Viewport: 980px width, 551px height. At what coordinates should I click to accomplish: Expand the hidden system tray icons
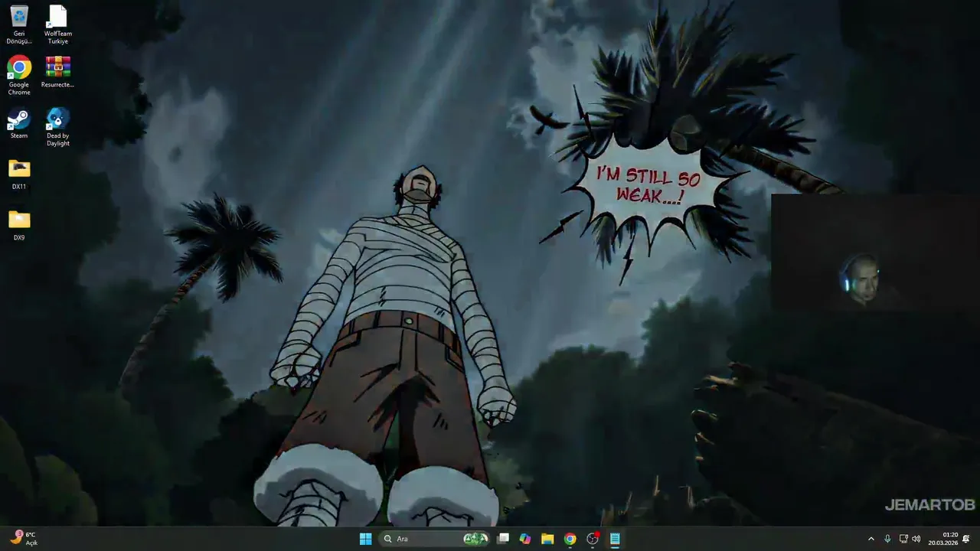tap(871, 539)
